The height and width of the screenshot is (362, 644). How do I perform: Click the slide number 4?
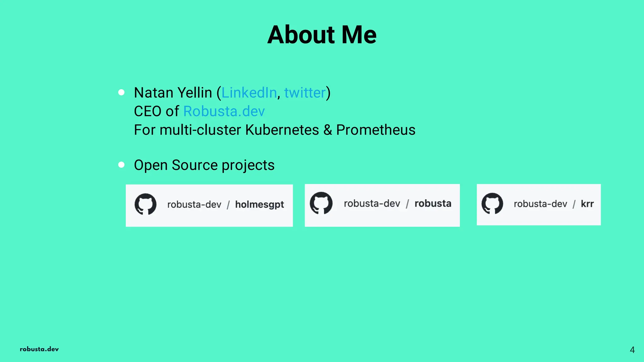click(x=632, y=350)
